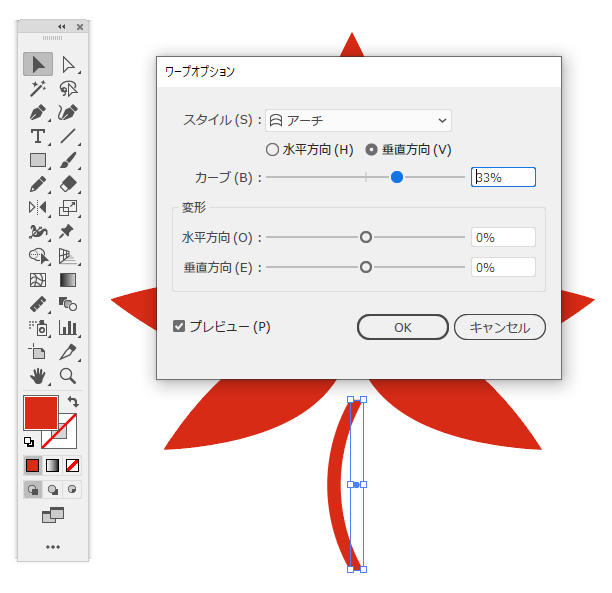The image size is (612, 593).
Task: Reset to default fill and stroke
Action: point(29,442)
